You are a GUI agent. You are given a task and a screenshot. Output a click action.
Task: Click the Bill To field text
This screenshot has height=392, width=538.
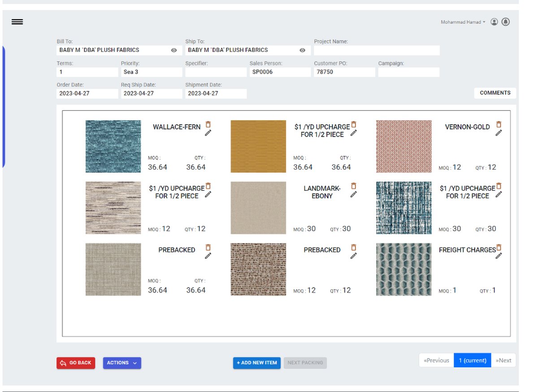(99, 50)
